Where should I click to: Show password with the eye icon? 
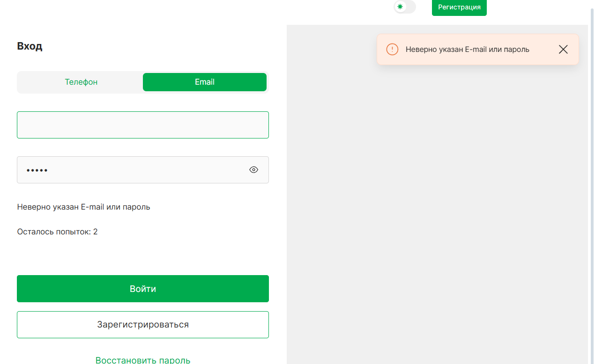pos(253,170)
